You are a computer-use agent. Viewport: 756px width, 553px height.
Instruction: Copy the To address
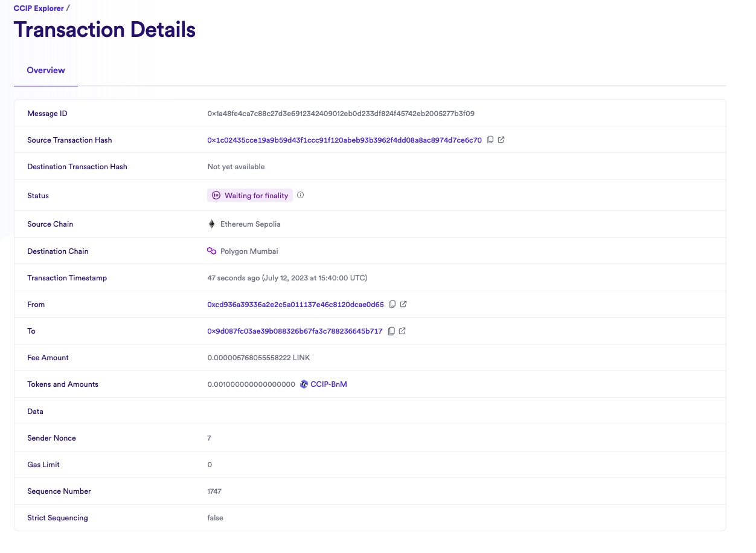tap(391, 331)
